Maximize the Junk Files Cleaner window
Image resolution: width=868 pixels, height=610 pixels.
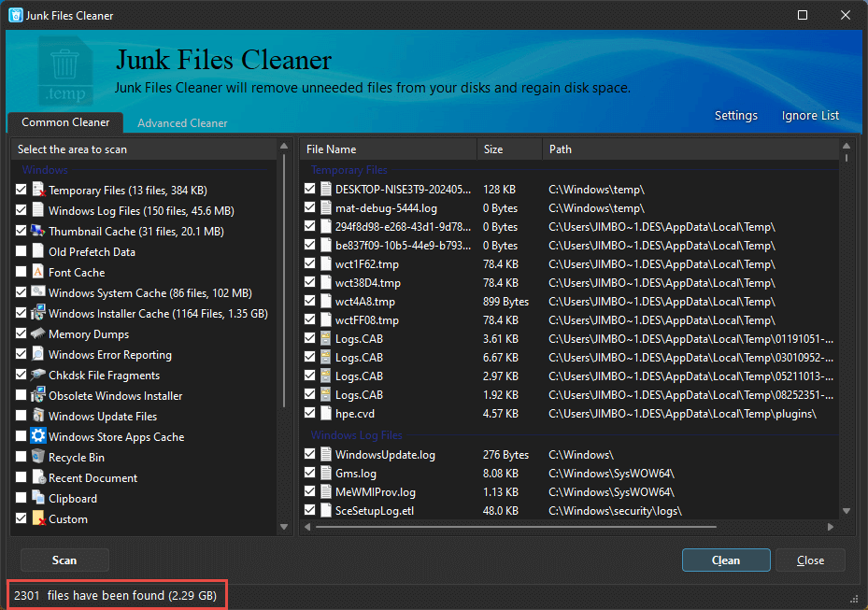pyautogui.click(x=802, y=15)
